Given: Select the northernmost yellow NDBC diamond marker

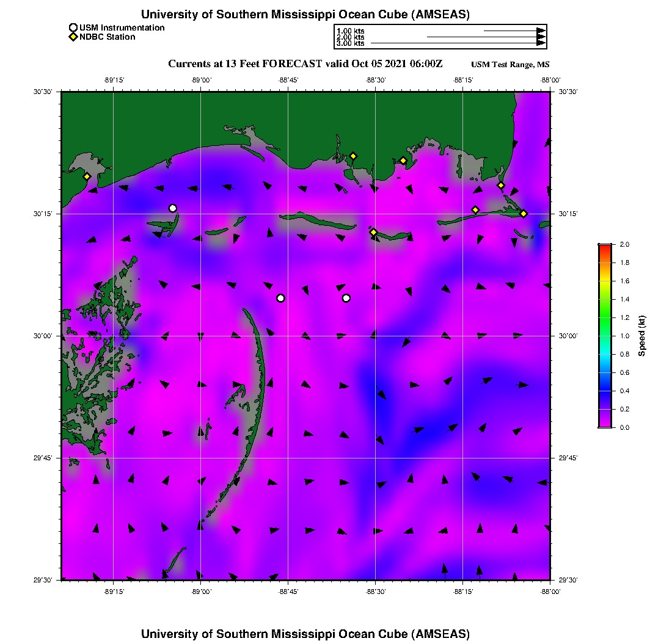Looking at the screenshot, I should tap(353, 156).
